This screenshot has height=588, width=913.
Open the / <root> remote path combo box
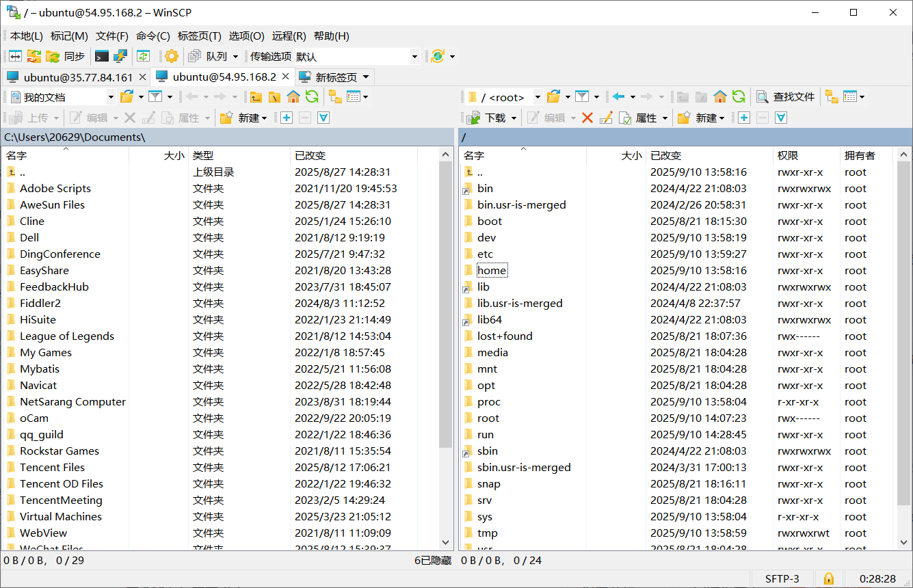click(x=504, y=97)
